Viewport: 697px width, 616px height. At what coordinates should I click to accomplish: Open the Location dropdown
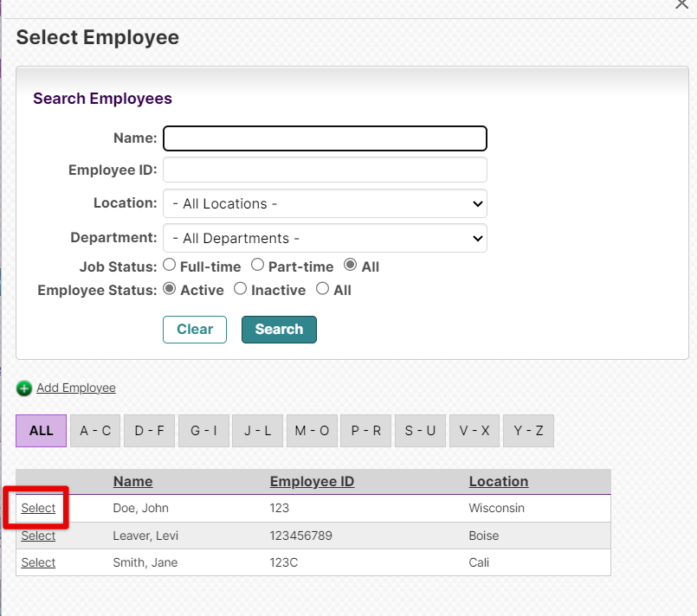[325, 203]
